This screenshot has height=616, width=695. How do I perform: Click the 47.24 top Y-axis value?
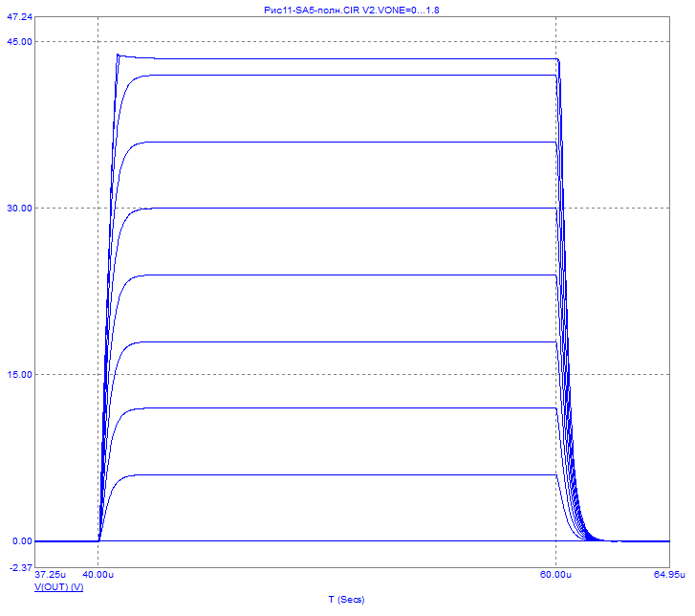coord(19,17)
